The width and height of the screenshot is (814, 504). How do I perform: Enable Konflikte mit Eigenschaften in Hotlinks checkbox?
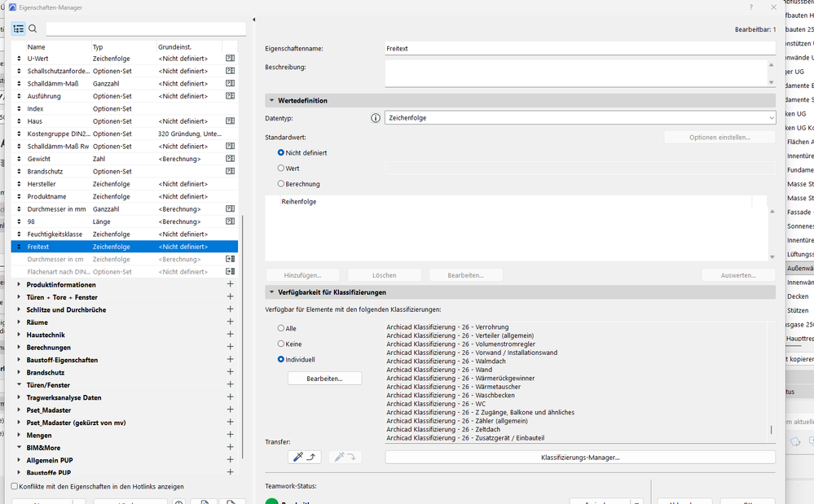[15, 486]
